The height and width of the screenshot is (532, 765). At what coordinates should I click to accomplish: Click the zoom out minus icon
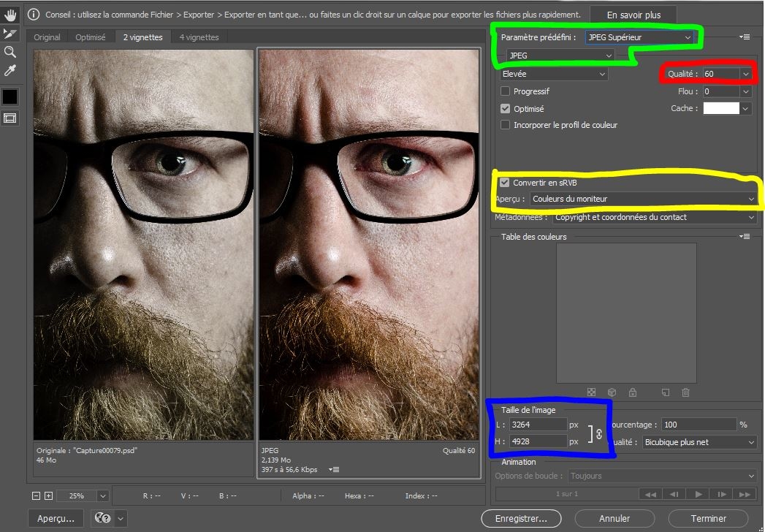[36, 495]
